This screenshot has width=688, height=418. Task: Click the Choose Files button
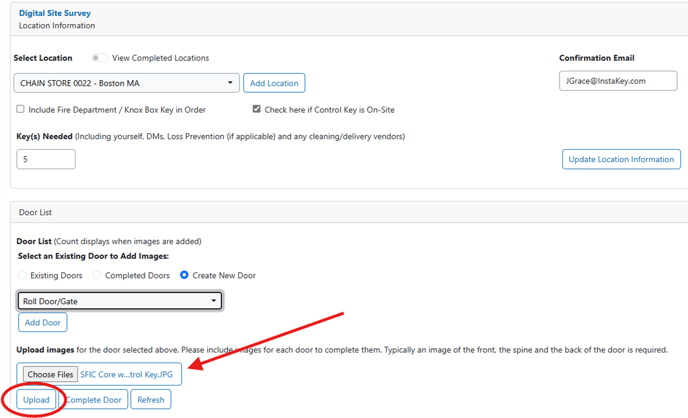[48, 374]
